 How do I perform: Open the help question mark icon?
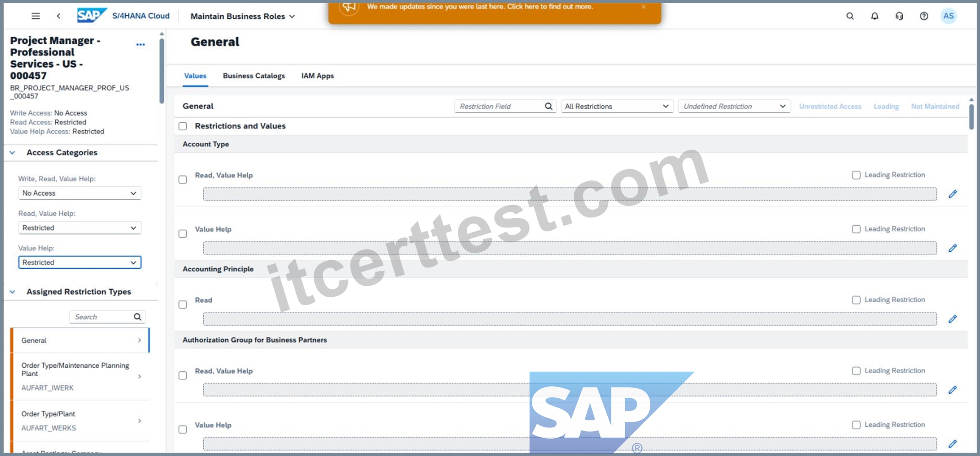924,16
